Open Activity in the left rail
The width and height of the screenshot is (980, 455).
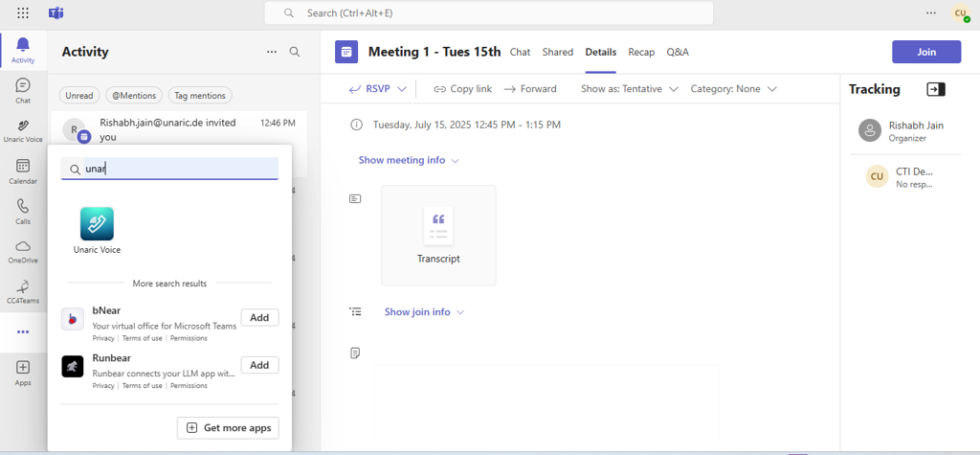click(23, 50)
